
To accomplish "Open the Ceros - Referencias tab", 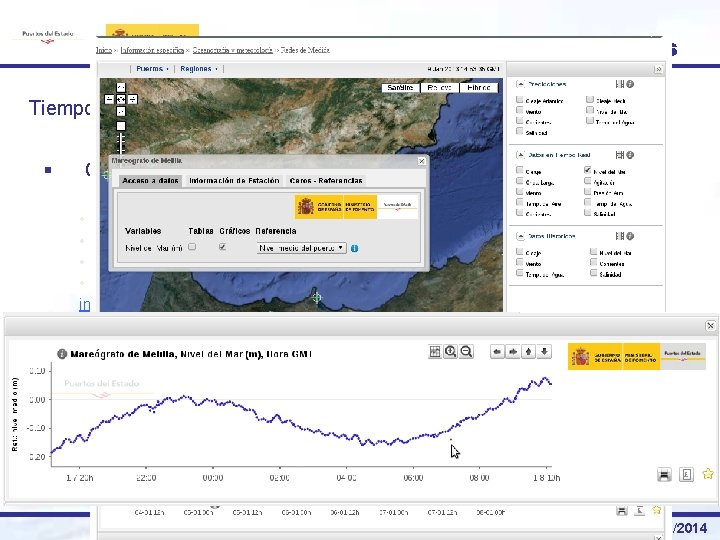I will click(326, 180).
